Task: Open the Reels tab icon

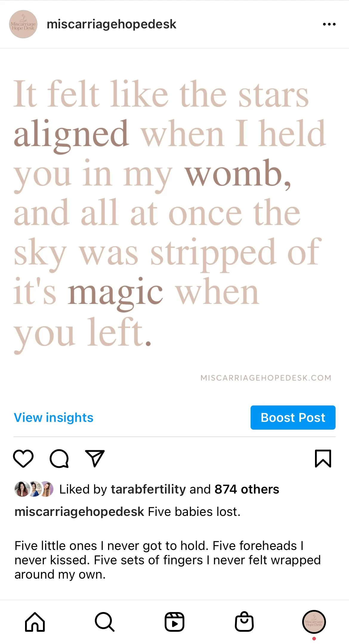Action: coord(174,622)
